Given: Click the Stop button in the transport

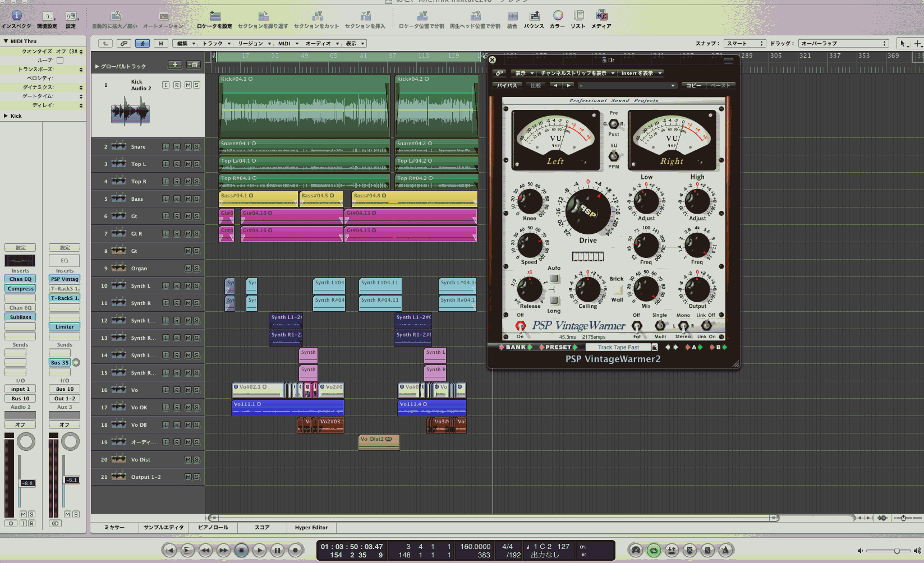Looking at the screenshot, I should [241, 550].
